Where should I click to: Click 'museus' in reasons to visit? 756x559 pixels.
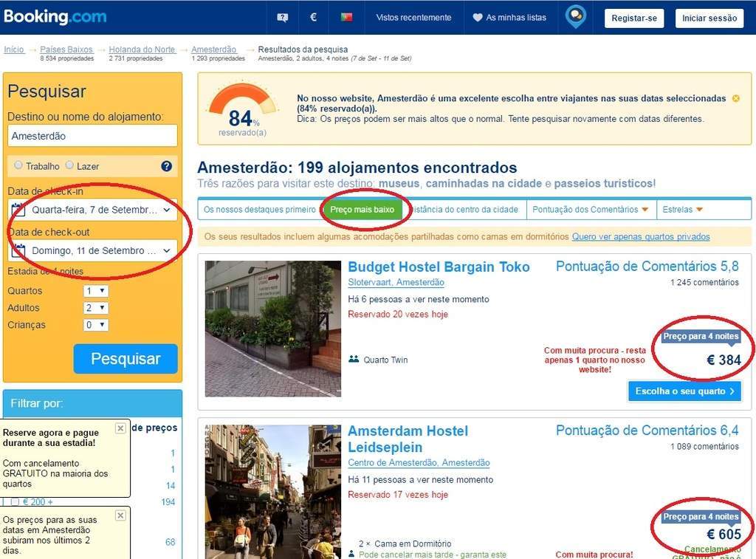pyautogui.click(x=399, y=184)
